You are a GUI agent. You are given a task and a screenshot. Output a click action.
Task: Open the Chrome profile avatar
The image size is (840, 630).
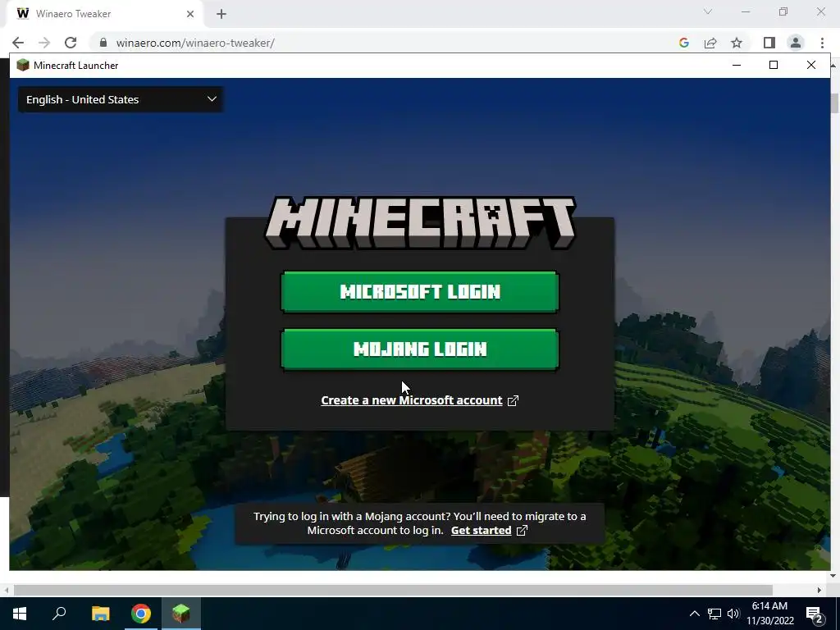tap(796, 43)
